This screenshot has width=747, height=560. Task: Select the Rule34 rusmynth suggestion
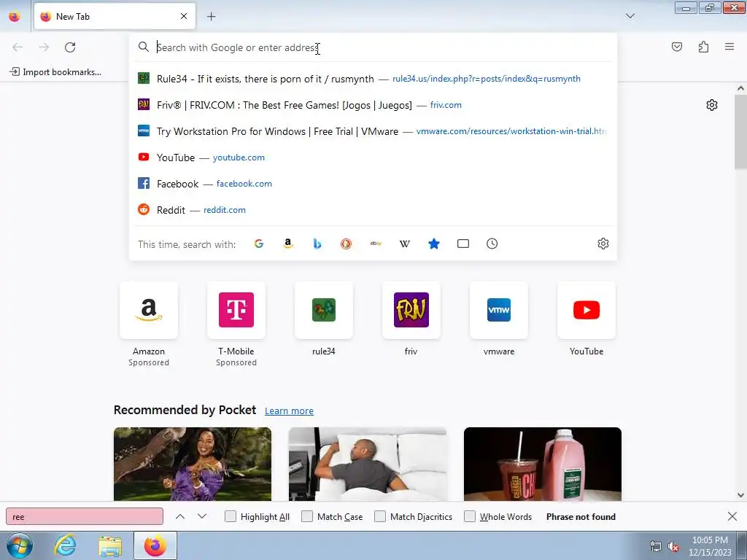click(373, 79)
